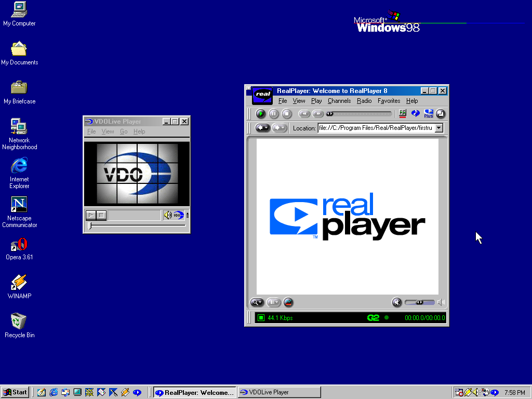The width and height of the screenshot is (532, 399).
Task: Click VDOLive Player play button
Action: coord(90,215)
